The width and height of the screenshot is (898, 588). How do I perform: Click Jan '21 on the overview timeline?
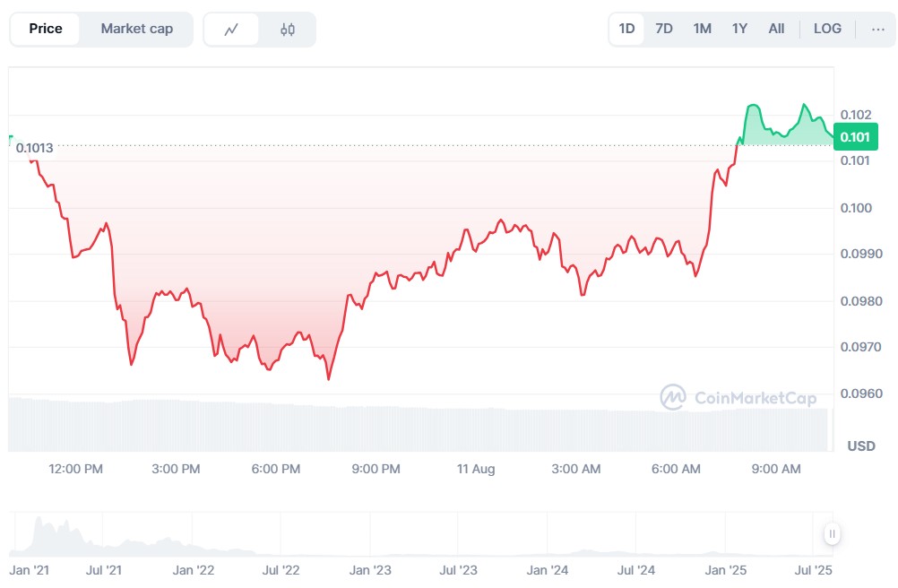[29, 569]
